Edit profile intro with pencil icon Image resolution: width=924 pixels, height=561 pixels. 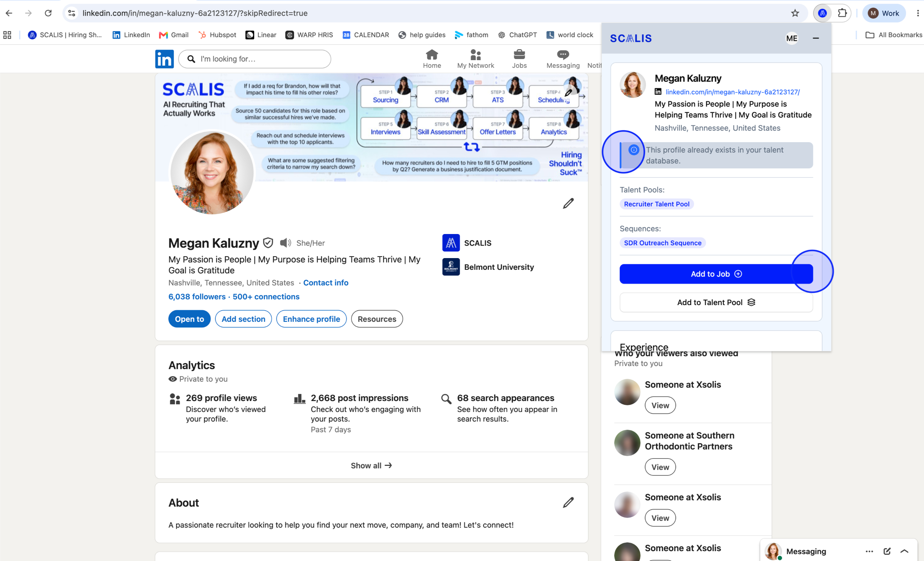(x=568, y=203)
